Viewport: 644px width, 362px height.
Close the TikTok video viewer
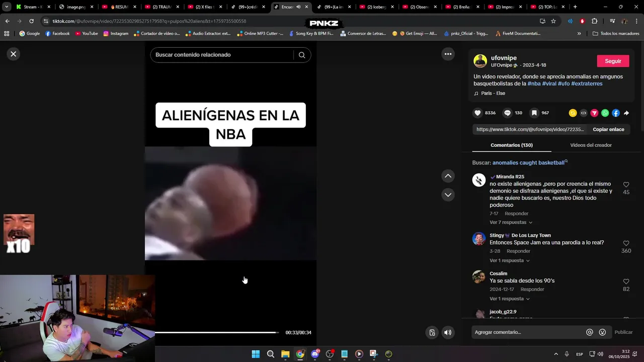click(14, 54)
